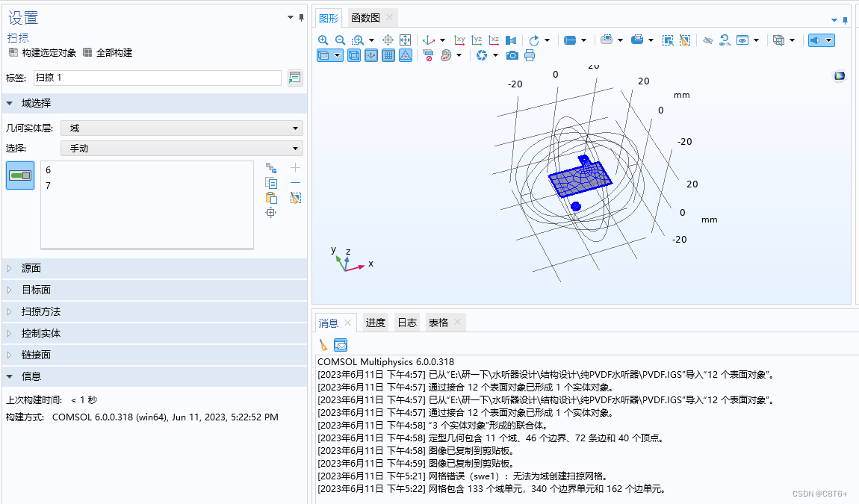Open the 日志 tab at bottom
The height and width of the screenshot is (504, 859).
(406, 322)
